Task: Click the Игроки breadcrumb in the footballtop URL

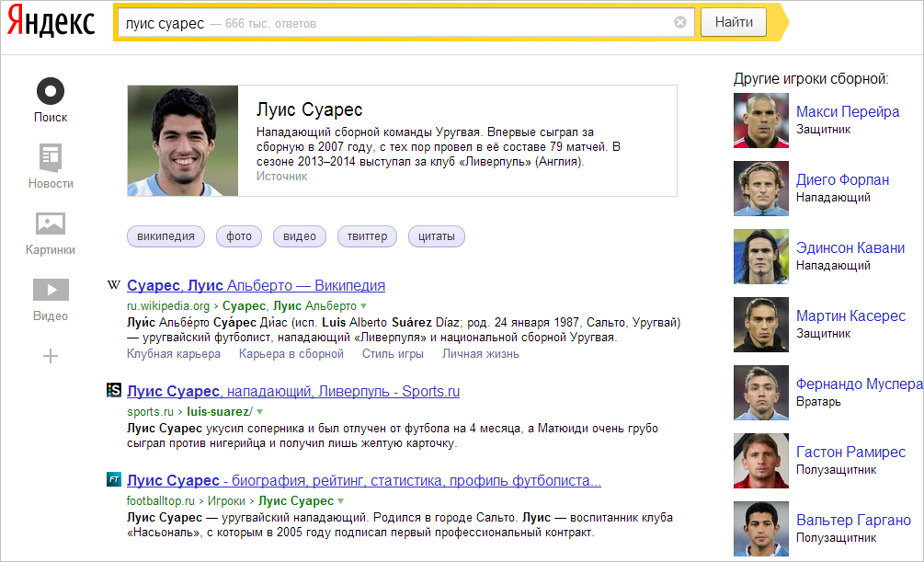Action: click(x=226, y=500)
